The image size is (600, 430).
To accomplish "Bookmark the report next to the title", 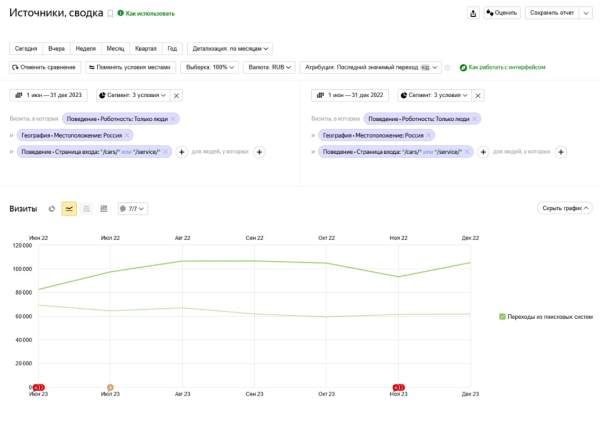I will (110, 14).
